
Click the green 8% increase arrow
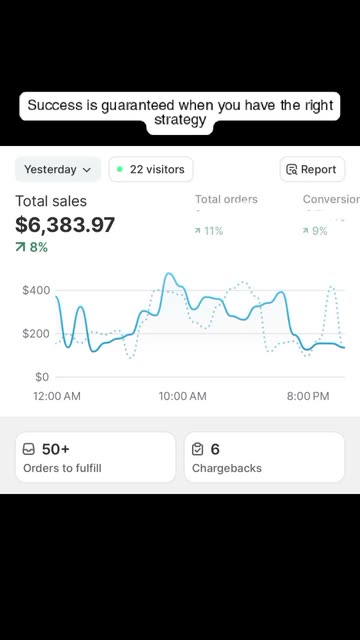click(20, 247)
